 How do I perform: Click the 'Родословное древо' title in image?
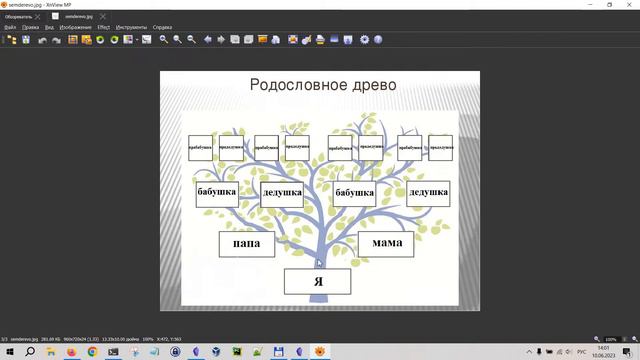pos(323,85)
